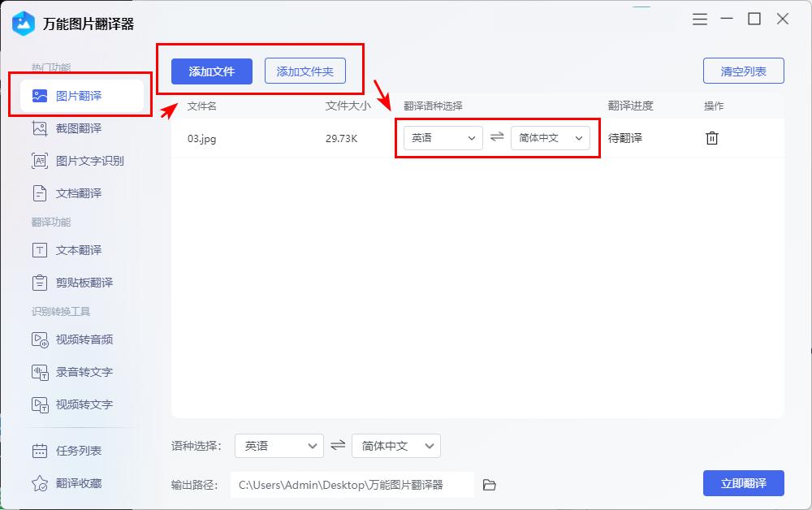This screenshot has height=510, width=812.
Task: Open the 简体中文 target language dropdown for 03.jpg
Action: tap(551, 138)
